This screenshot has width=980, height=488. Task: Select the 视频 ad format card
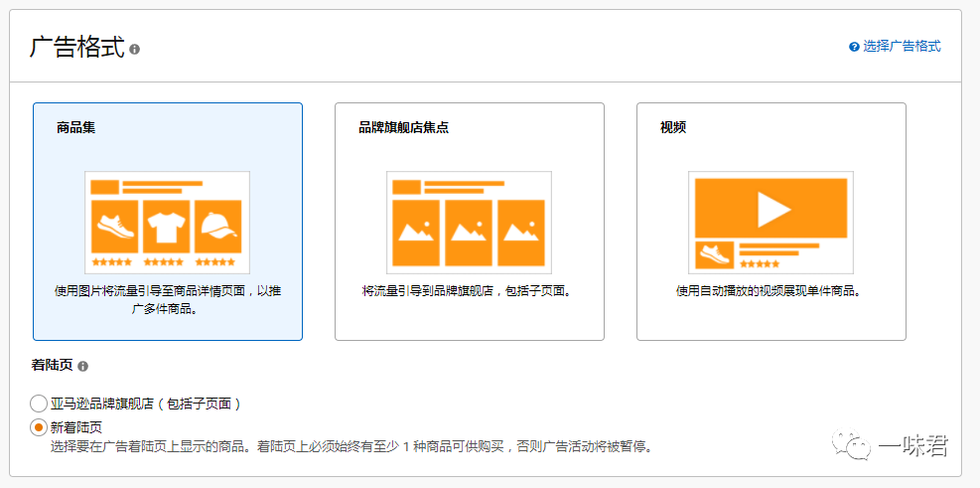[771, 222]
